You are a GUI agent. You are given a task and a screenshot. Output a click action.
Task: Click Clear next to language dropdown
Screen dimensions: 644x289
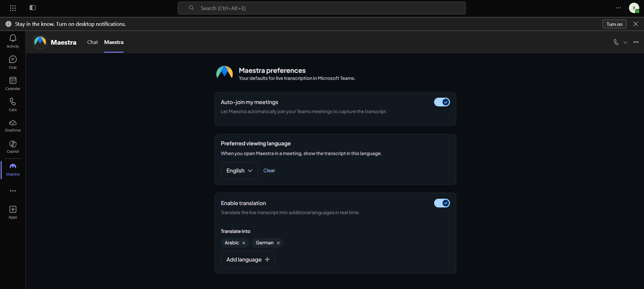[x=269, y=171]
